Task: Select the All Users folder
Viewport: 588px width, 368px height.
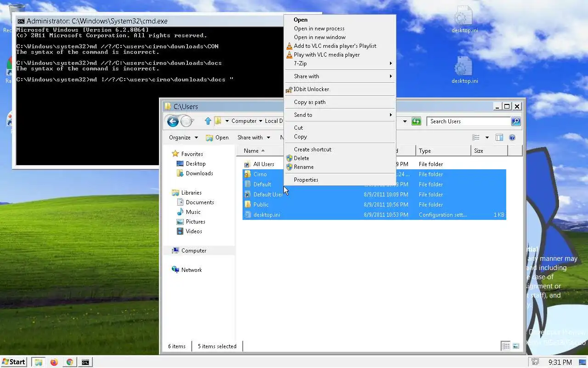Action: click(264, 164)
